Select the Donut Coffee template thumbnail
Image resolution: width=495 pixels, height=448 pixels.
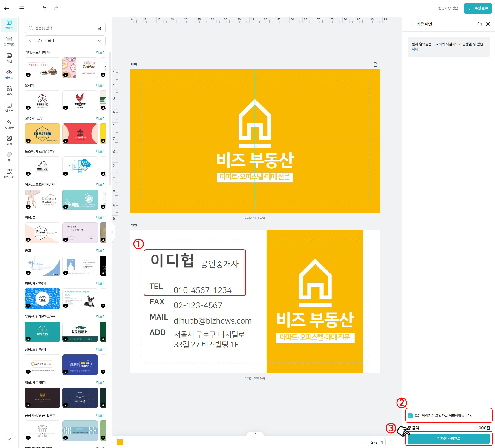[80, 67]
